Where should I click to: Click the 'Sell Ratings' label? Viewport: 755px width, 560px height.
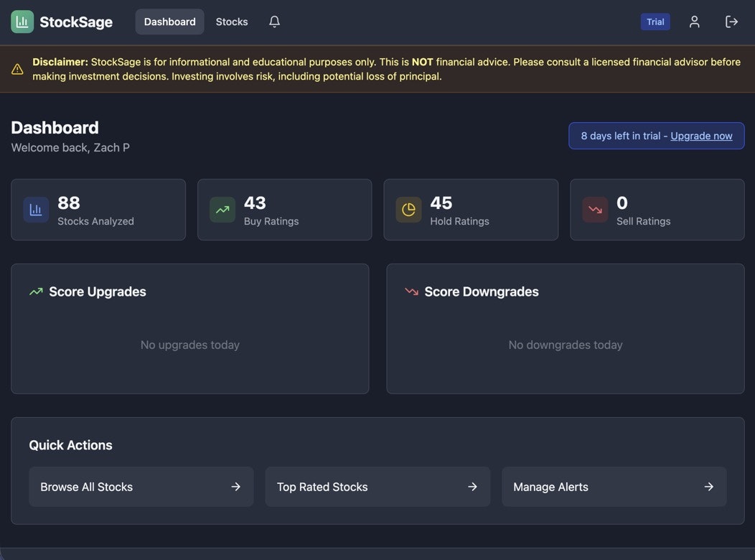(643, 222)
